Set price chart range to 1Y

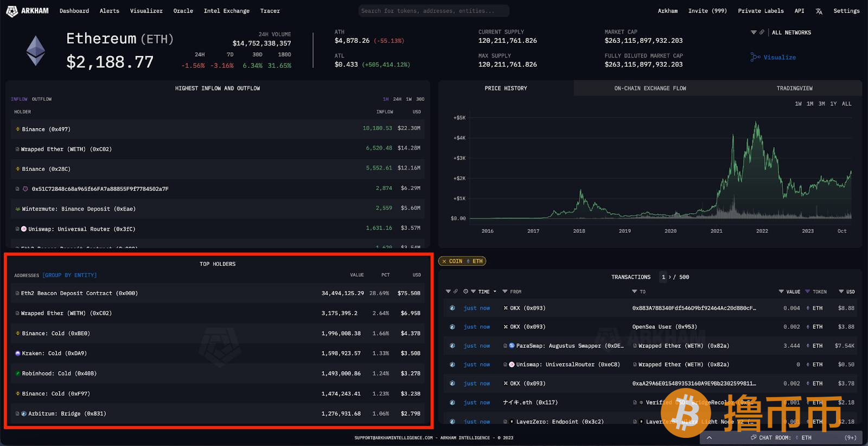click(x=833, y=104)
